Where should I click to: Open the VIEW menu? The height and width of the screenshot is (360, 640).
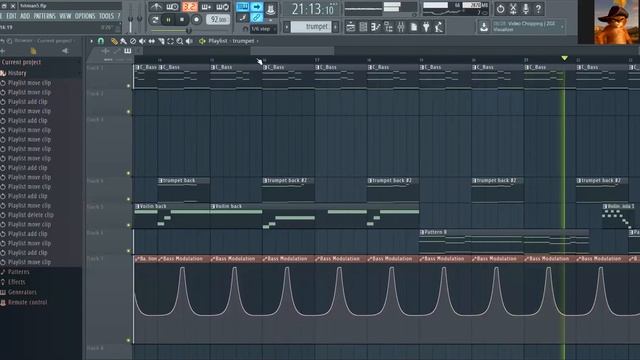tap(65, 16)
